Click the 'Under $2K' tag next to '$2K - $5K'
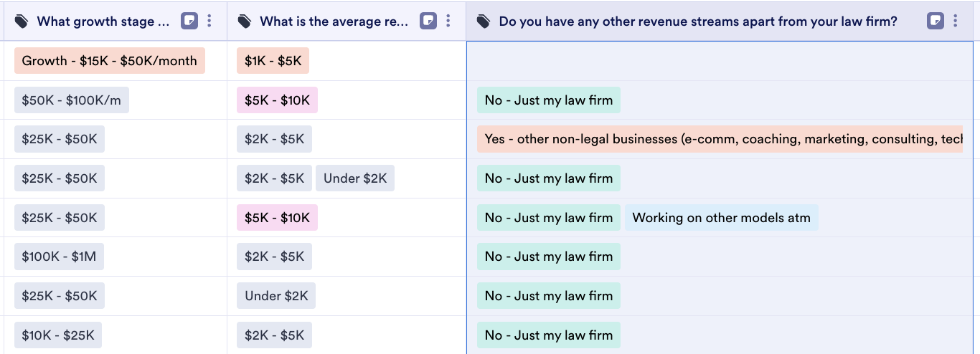Viewport: 980px width, 354px height. (355, 178)
